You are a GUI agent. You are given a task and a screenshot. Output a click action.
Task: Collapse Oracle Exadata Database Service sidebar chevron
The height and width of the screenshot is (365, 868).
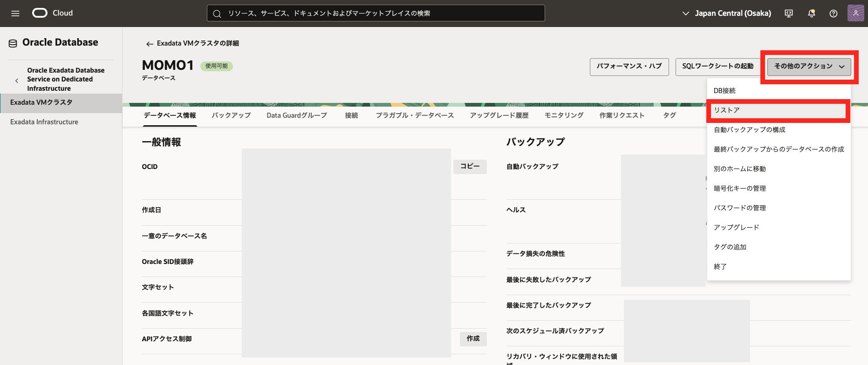click(x=17, y=81)
